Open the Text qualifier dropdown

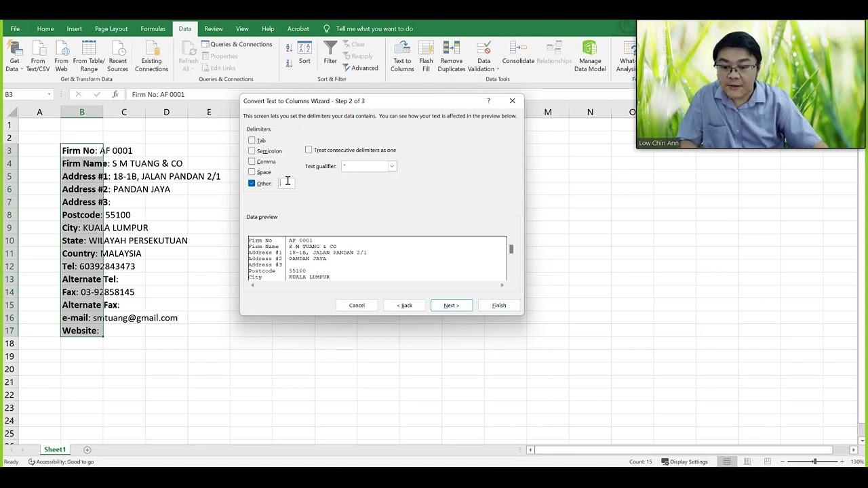[x=391, y=166]
